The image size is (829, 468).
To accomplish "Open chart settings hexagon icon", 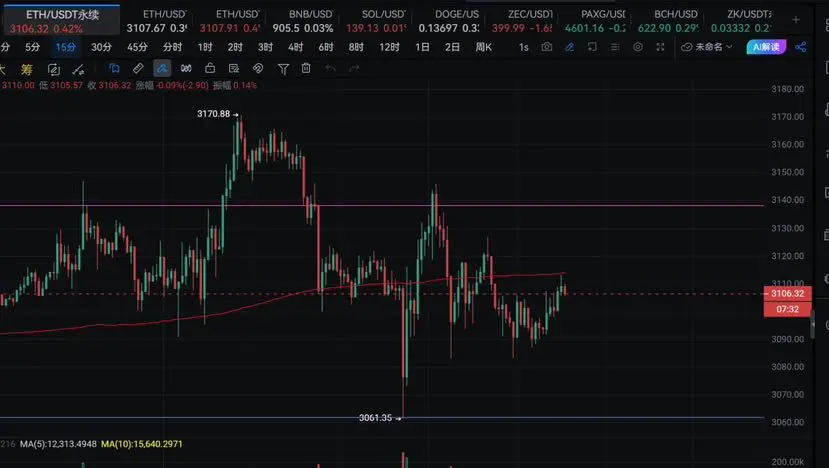I will pyautogui.click(x=638, y=47).
